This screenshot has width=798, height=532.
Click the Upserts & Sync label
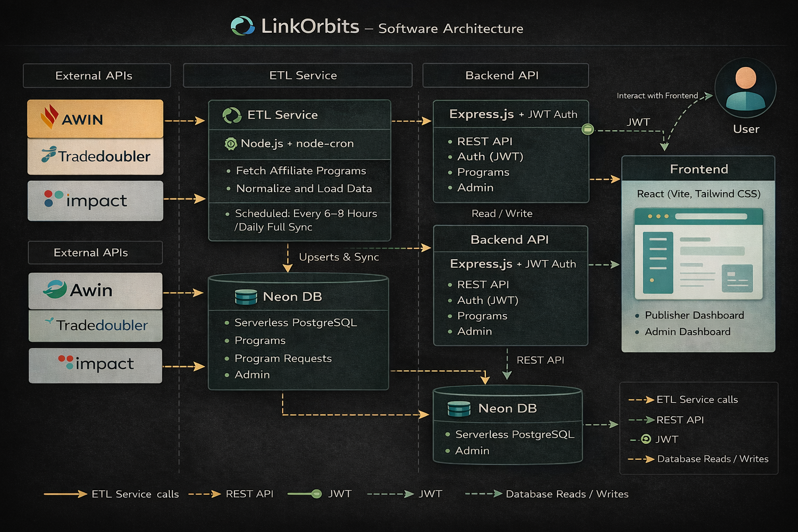pos(339,257)
